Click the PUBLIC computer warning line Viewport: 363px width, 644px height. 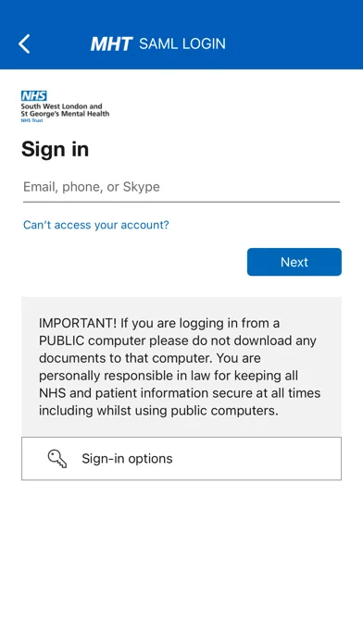[178, 341]
